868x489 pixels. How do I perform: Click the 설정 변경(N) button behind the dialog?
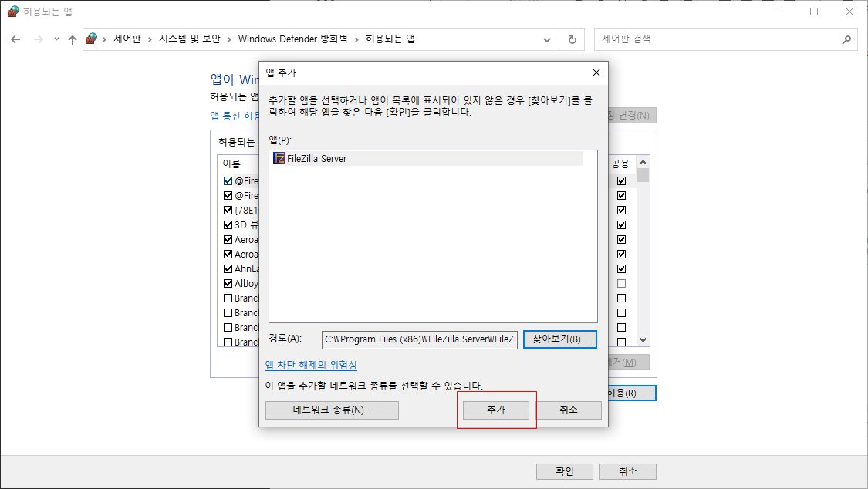tap(632, 116)
